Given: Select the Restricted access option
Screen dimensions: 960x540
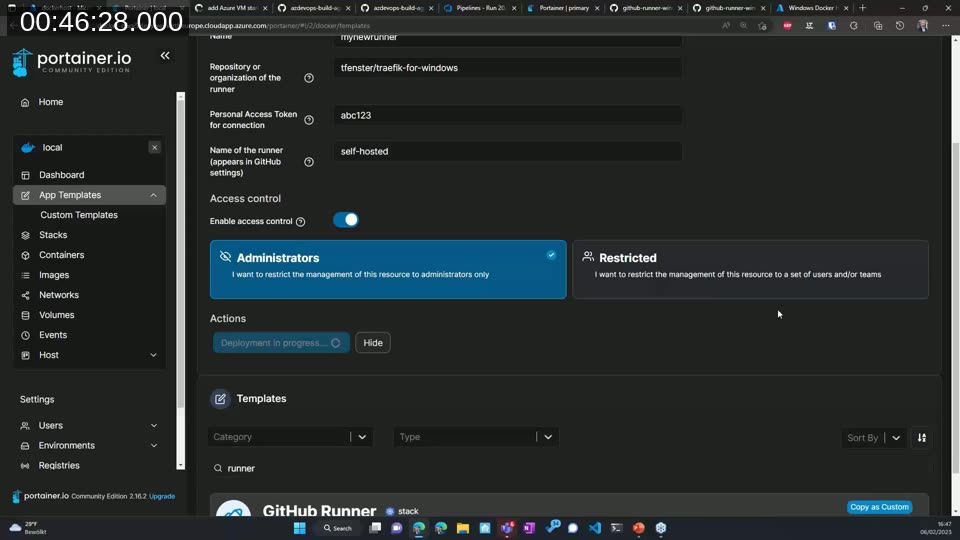Looking at the screenshot, I should pos(751,269).
